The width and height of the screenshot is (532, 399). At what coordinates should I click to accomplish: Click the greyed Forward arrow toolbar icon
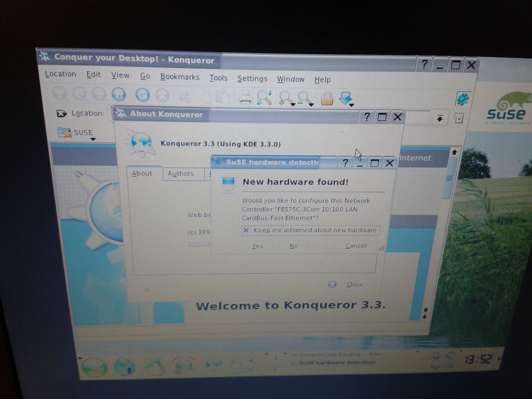tap(99, 94)
